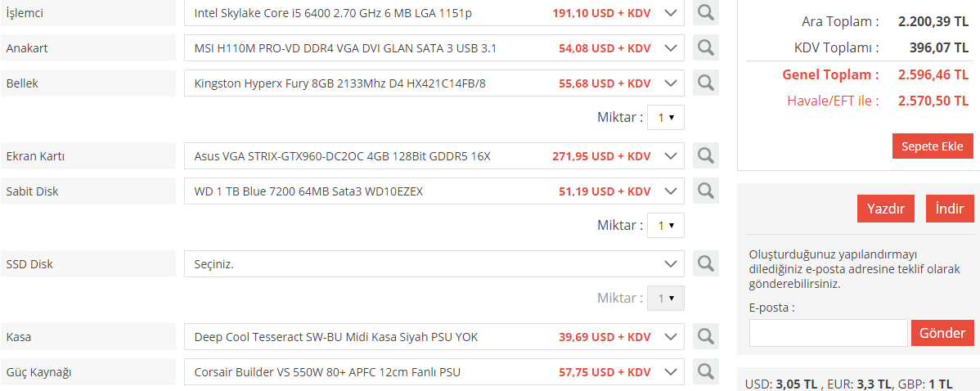Screen dimensions: 980x391
Task: Click the search icon for Ekran Kartı
Action: coord(705,155)
